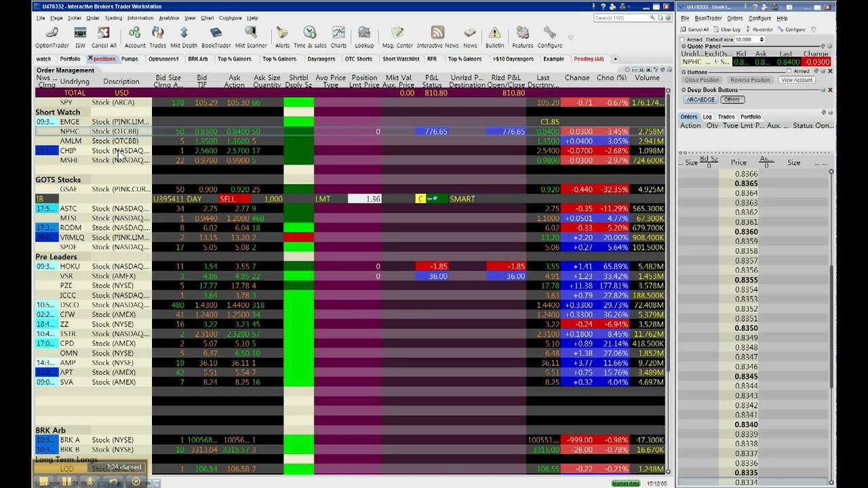Viewport: 868px width, 488px height.
Task: Select the SPY ticker row
Action: coord(349,102)
